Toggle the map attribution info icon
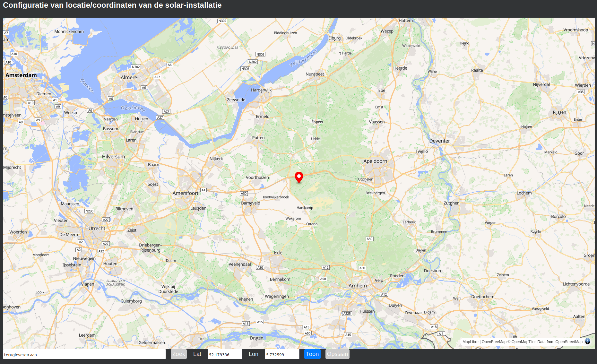This screenshot has width=597, height=364. click(587, 342)
